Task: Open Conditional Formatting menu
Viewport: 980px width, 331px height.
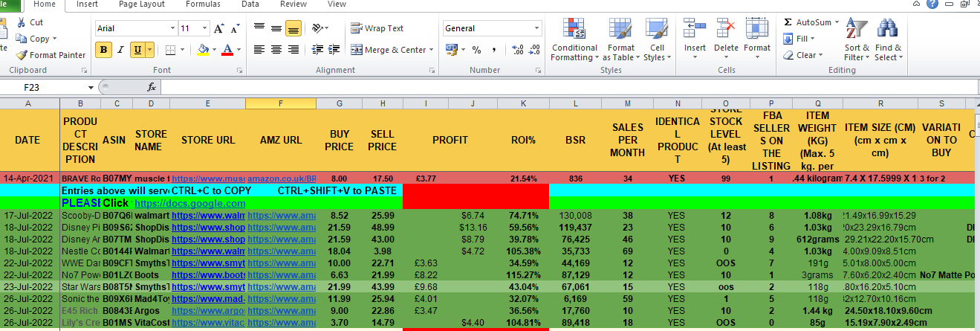Action: coord(574,39)
